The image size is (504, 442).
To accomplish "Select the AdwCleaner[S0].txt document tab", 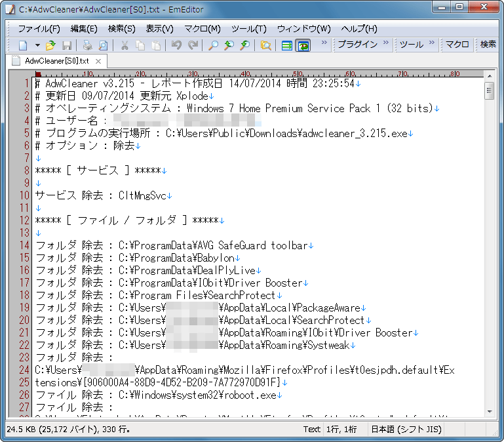I will [x=56, y=61].
